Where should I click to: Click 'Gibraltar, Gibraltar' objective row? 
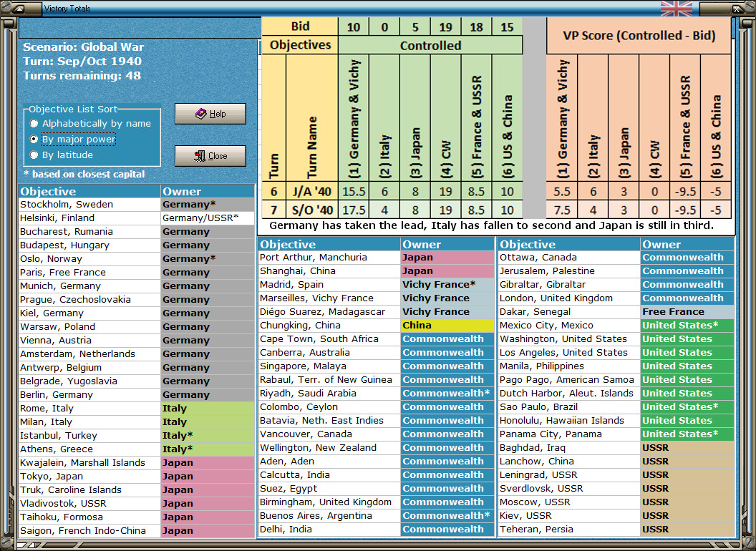(616, 284)
